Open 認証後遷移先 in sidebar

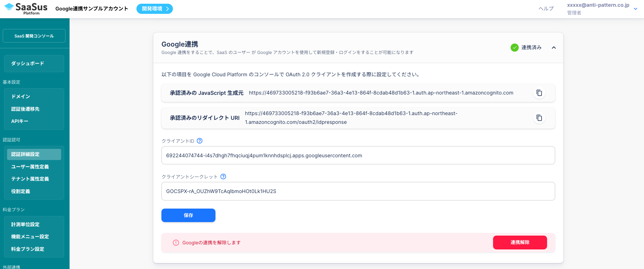(x=25, y=109)
